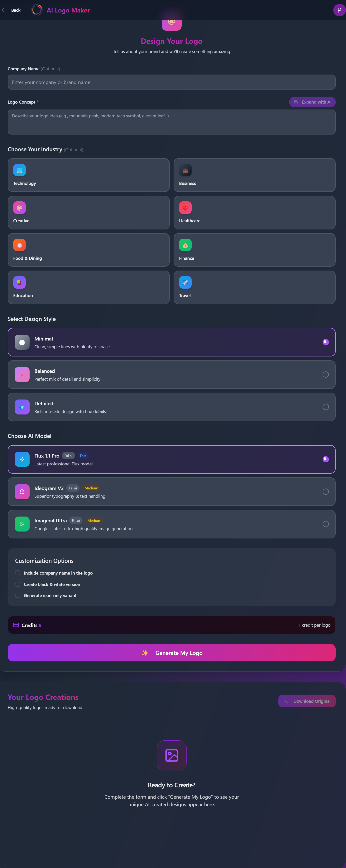Select Ideogram V3 model radio button
This screenshot has height=868, width=346.
(325, 492)
